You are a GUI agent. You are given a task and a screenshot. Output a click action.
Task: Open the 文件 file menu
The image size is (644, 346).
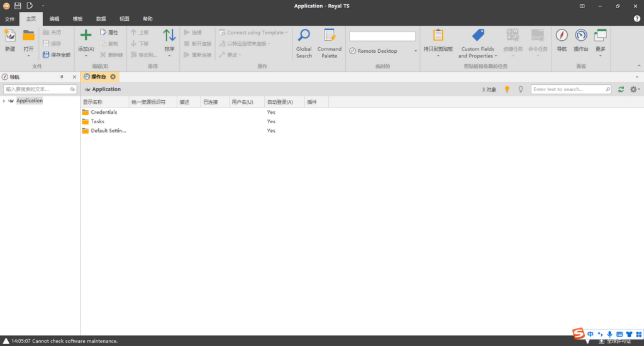pos(9,19)
